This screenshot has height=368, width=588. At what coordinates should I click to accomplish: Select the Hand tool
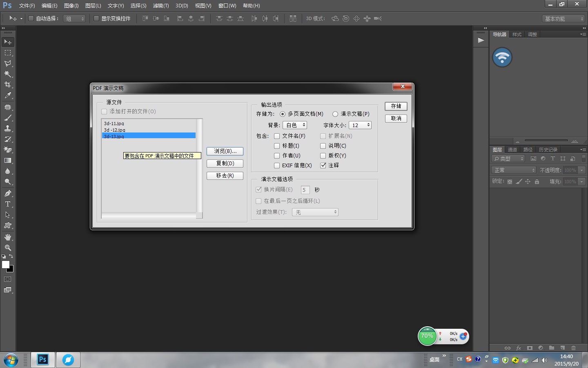(8, 237)
